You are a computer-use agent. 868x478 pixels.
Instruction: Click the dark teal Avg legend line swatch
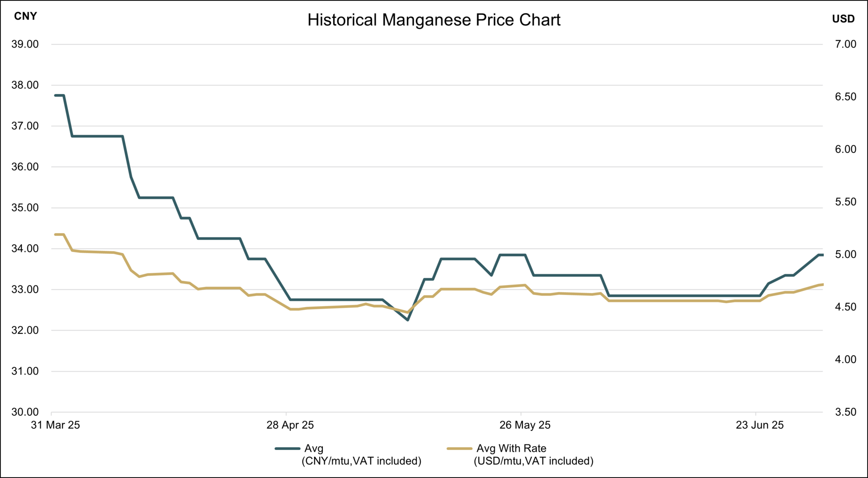pos(288,449)
